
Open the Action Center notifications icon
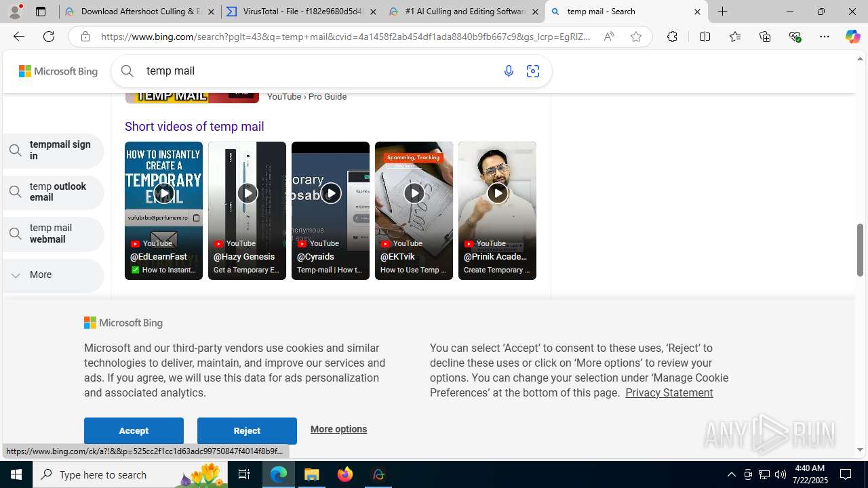coord(846,474)
